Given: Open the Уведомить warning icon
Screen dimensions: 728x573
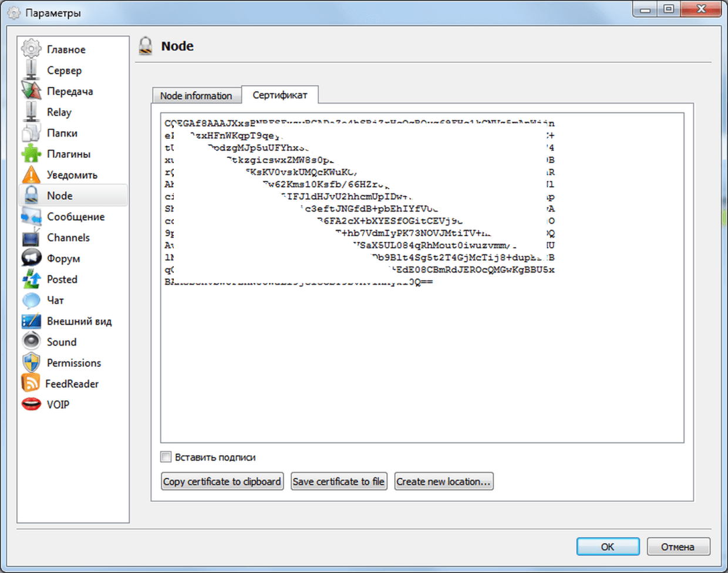Looking at the screenshot, I should [32, 175].
